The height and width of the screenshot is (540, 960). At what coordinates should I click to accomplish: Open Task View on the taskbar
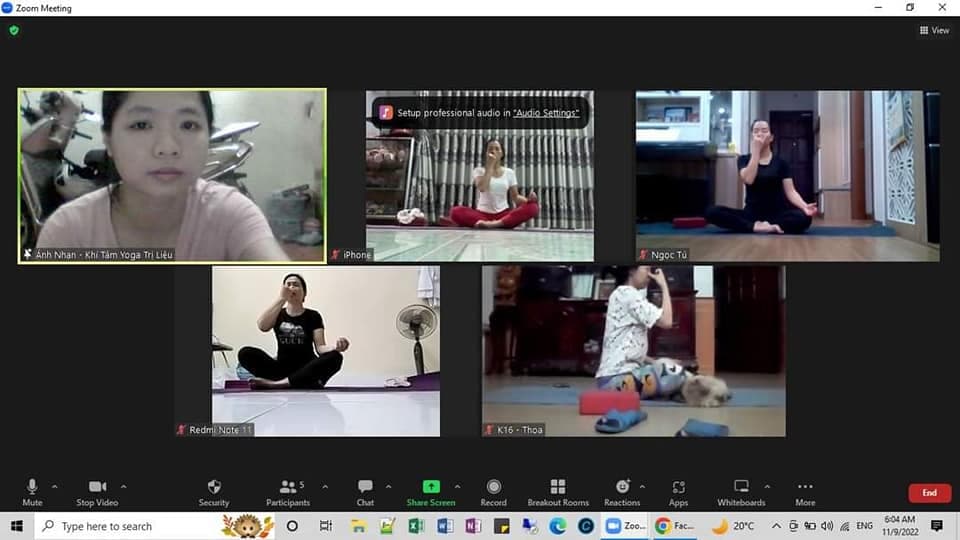coord(325,526)
